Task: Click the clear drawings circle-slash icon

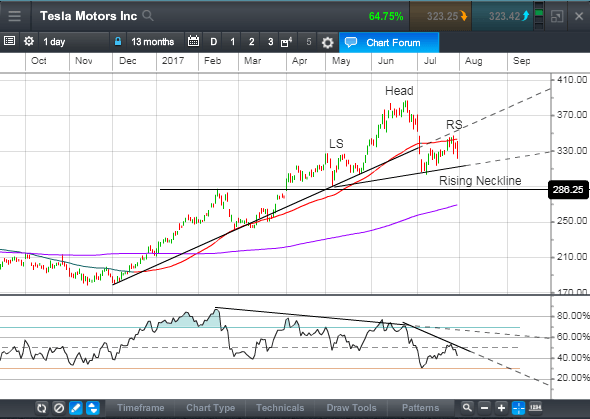Action: pos(58,408)
